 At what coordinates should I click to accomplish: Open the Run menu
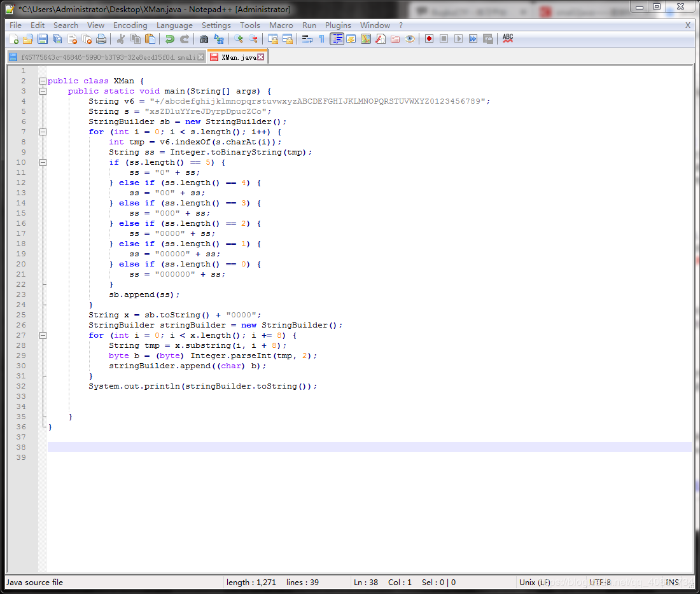coord(309,25)
